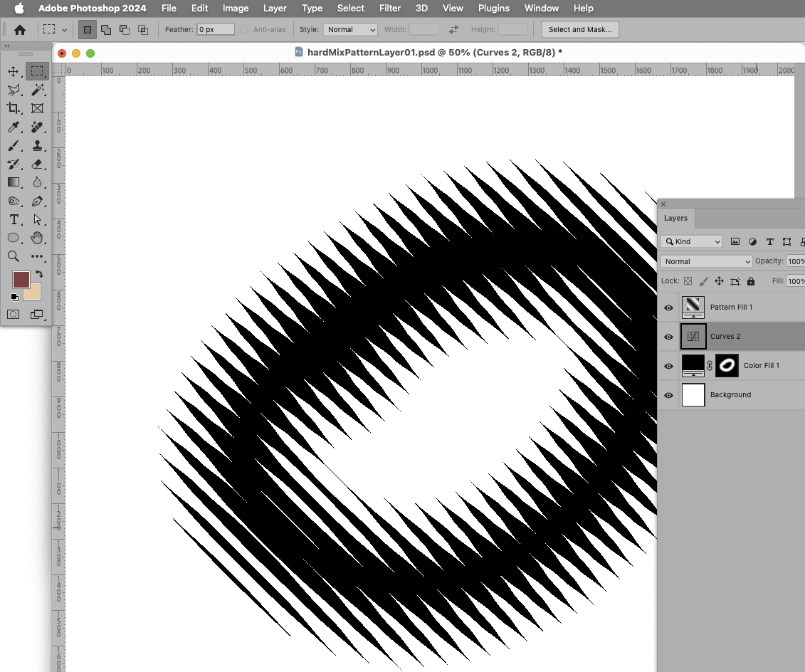This screenshot has width=805, height=672.
Task: Click the Lock transparent pixels button
Action: 686,281
